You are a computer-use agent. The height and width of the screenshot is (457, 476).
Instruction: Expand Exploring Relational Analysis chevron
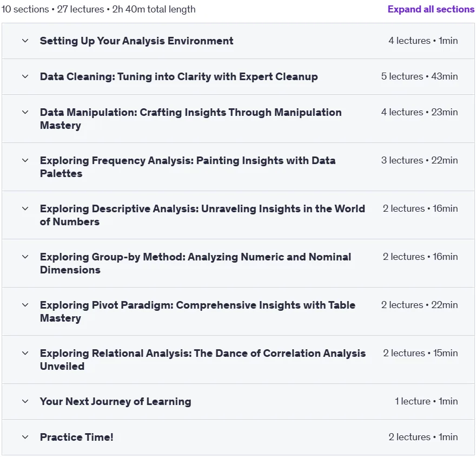pyautogui.click(x=25, y=354)
